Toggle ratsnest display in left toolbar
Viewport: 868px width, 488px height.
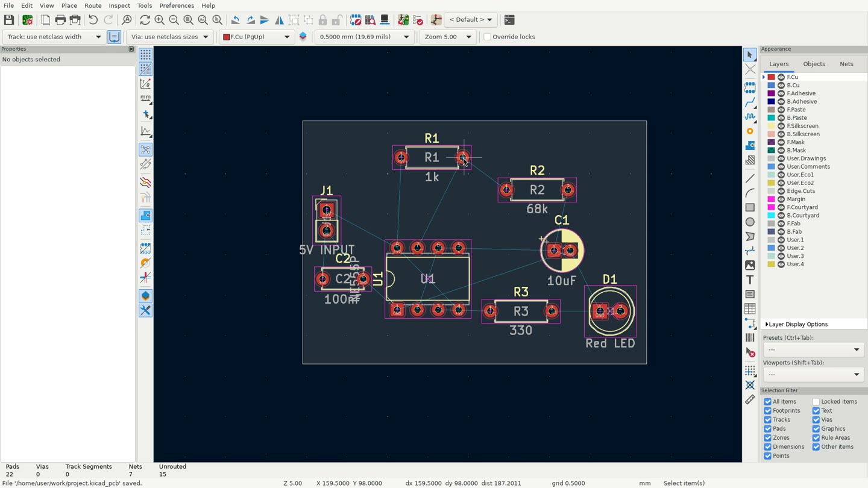145,149
